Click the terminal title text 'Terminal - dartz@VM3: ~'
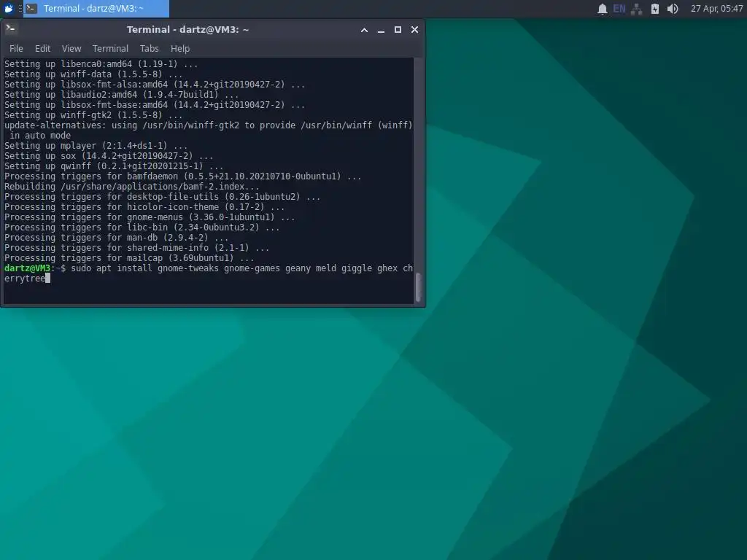Viewport: 747px width, 560px height. click(187, 29)
